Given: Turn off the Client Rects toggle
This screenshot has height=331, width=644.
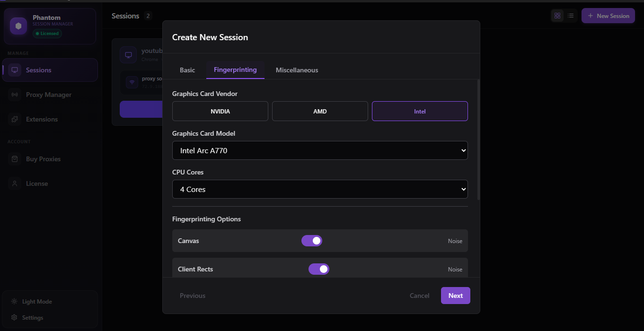Looking at the screenshot, I should tap(319, 269).
